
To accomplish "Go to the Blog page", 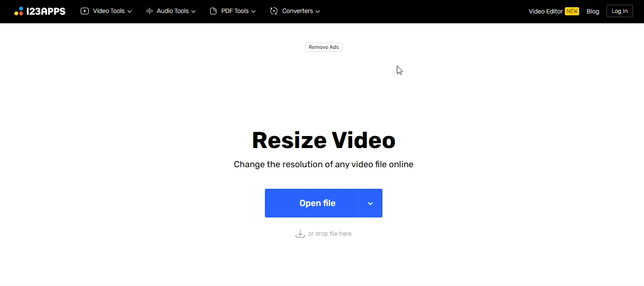I will [593, 11].
